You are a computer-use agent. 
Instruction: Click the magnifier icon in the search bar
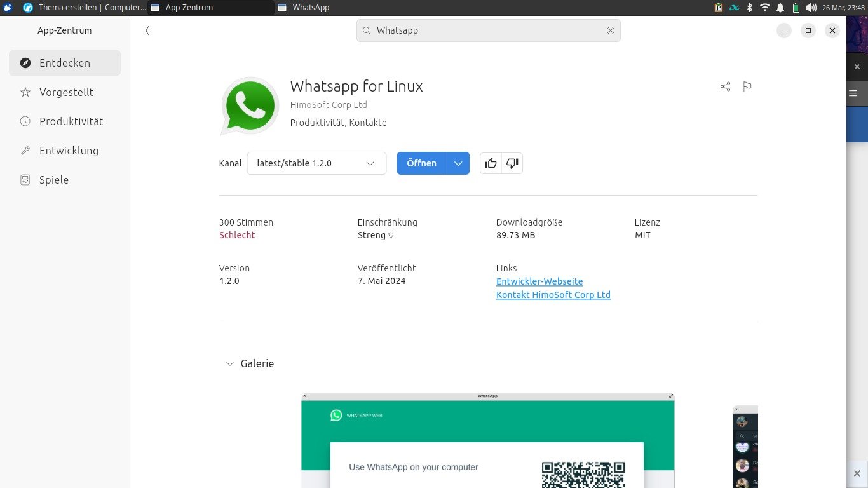[367, 30]
